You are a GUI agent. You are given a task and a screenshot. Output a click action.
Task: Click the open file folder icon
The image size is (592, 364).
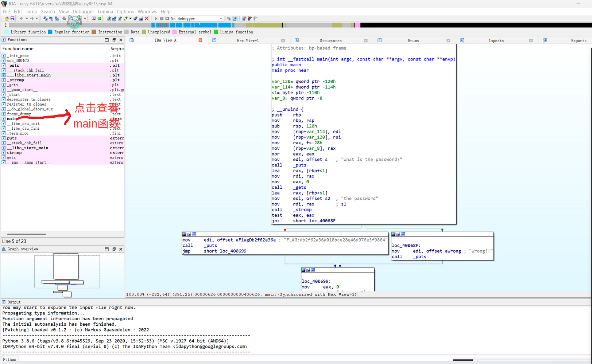click(7, 19)
